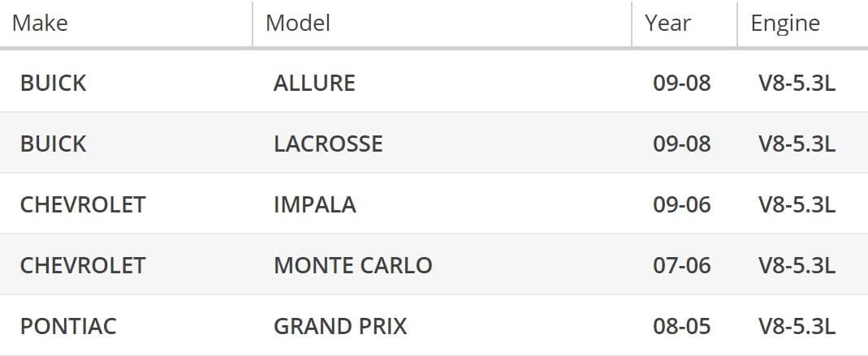Click the 09-08 year for LACROSSE

tap(681, 144)
